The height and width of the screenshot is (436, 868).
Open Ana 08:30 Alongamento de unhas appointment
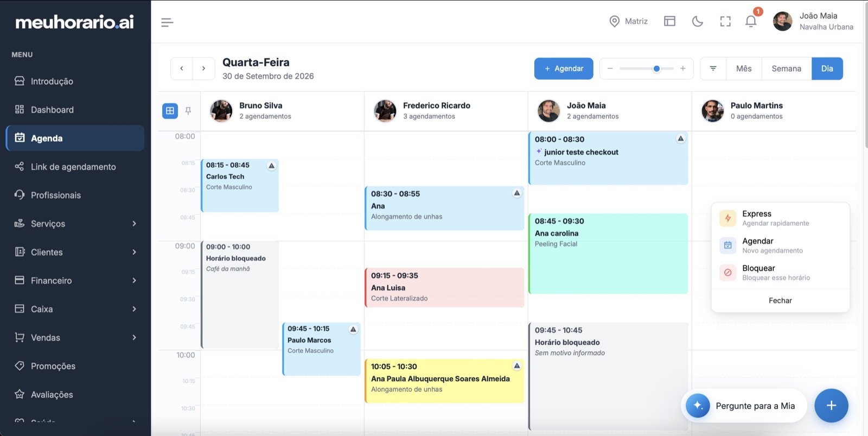[444, 208]
